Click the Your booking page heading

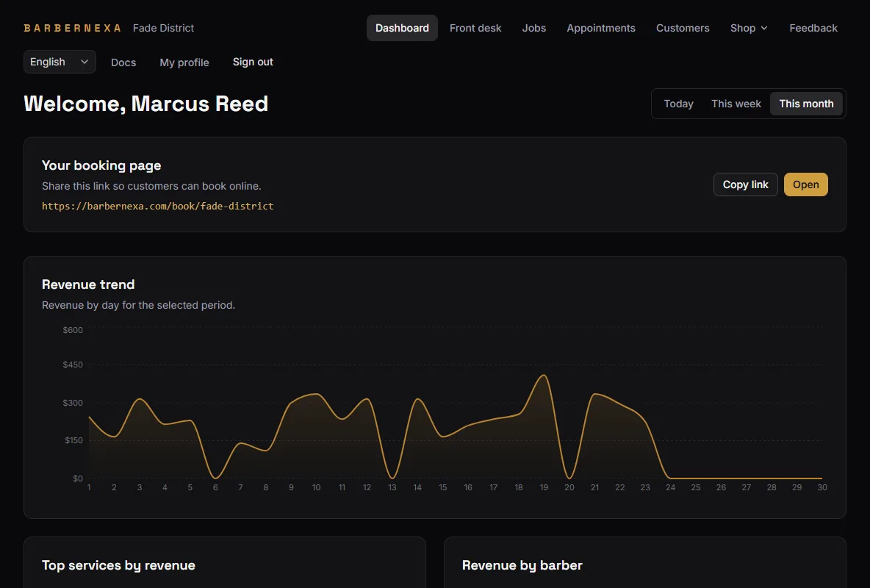tap(101, 165)
